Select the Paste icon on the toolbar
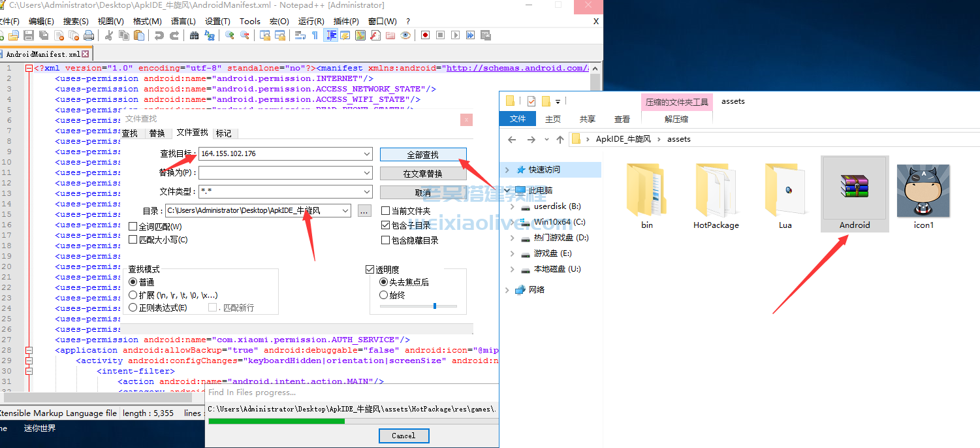 tap(138, 35)
